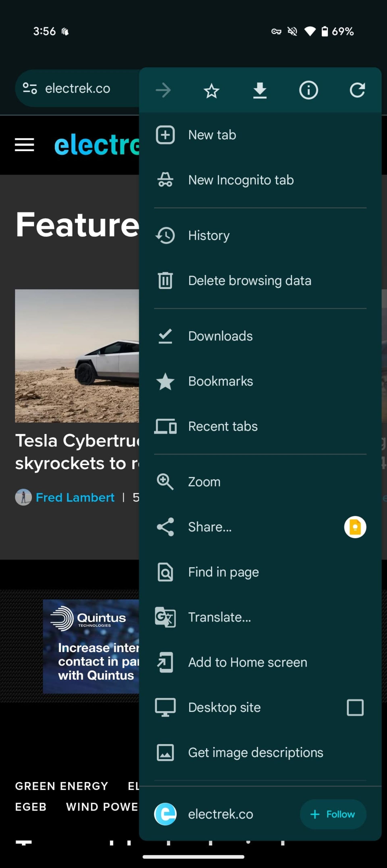Tap the download page icon
The image size is (387, 868).
[x=260, y=90]
